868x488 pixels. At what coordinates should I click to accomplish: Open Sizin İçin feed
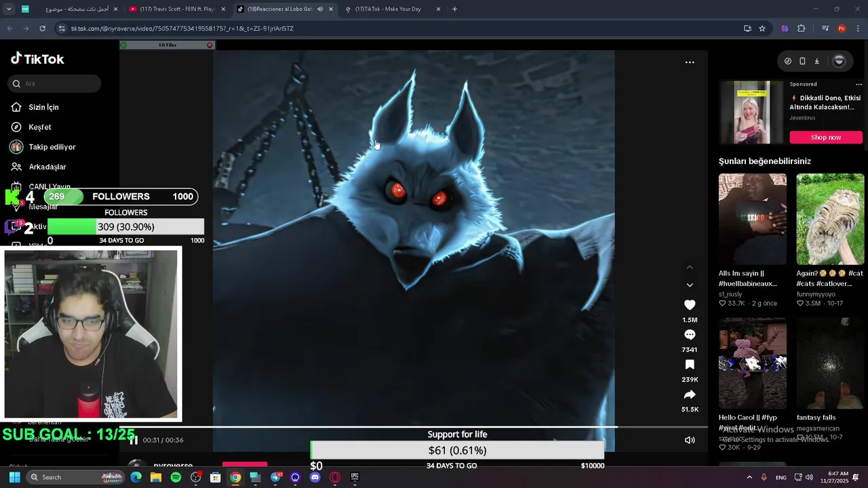43,107
